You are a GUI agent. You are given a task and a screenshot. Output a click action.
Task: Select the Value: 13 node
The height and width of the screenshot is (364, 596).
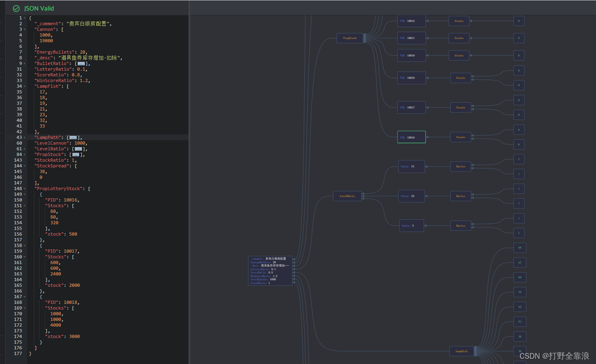412,167
